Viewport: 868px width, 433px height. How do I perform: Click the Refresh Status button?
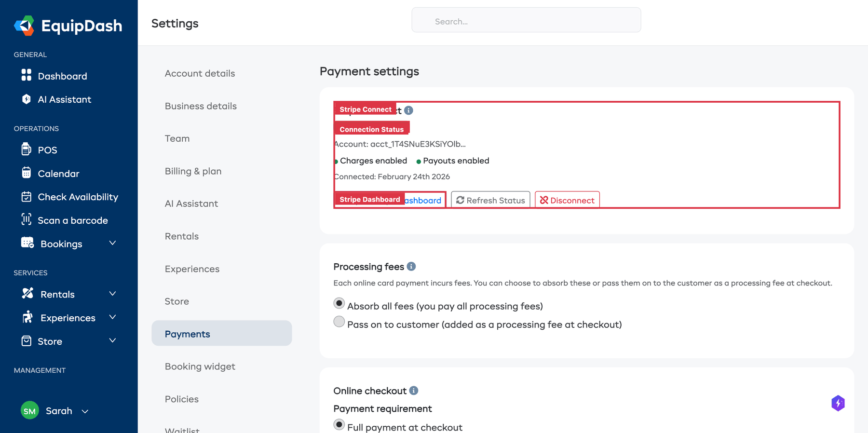click(x=490, y=200)
